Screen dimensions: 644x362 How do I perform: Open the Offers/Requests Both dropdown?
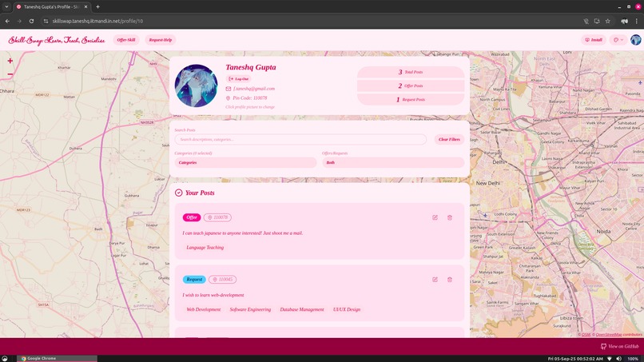[393, 163]
